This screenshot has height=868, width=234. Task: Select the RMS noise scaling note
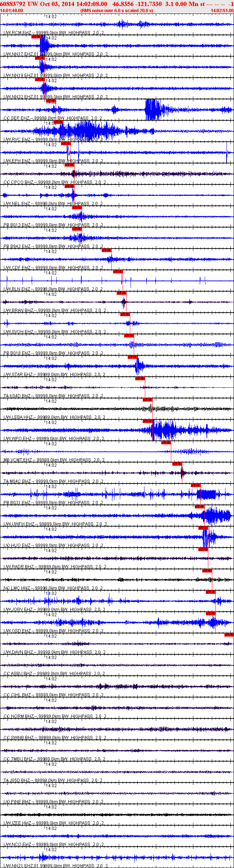[117, 10]
